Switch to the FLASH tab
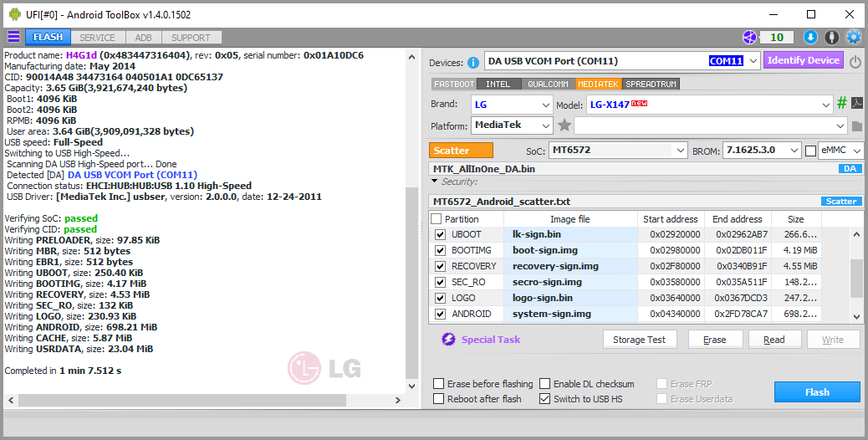This screenshot has height=440, width=868. click(x=49, y=37)
